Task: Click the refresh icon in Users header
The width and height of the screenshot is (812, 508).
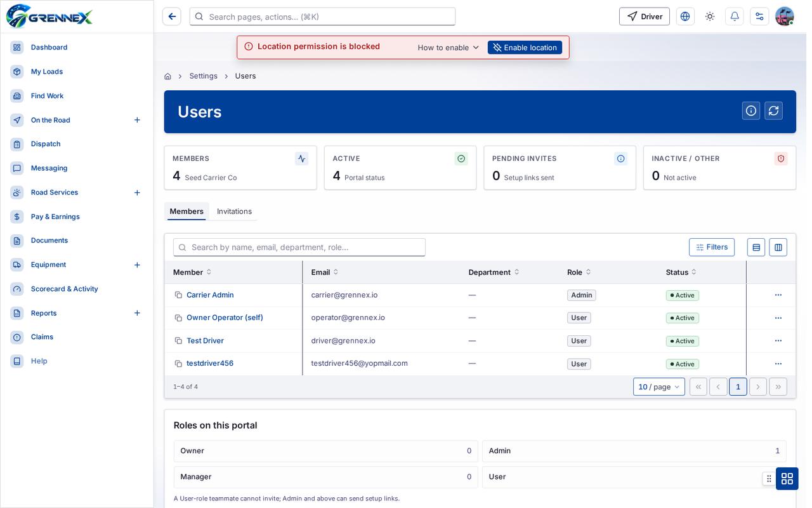Action: pyautogui.click(x=773, y=110)
